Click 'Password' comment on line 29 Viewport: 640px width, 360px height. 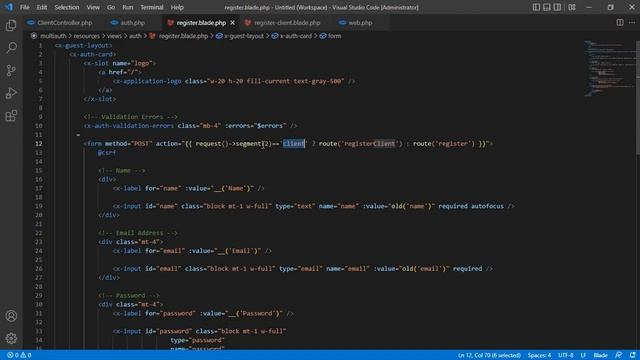click(130, 296)
